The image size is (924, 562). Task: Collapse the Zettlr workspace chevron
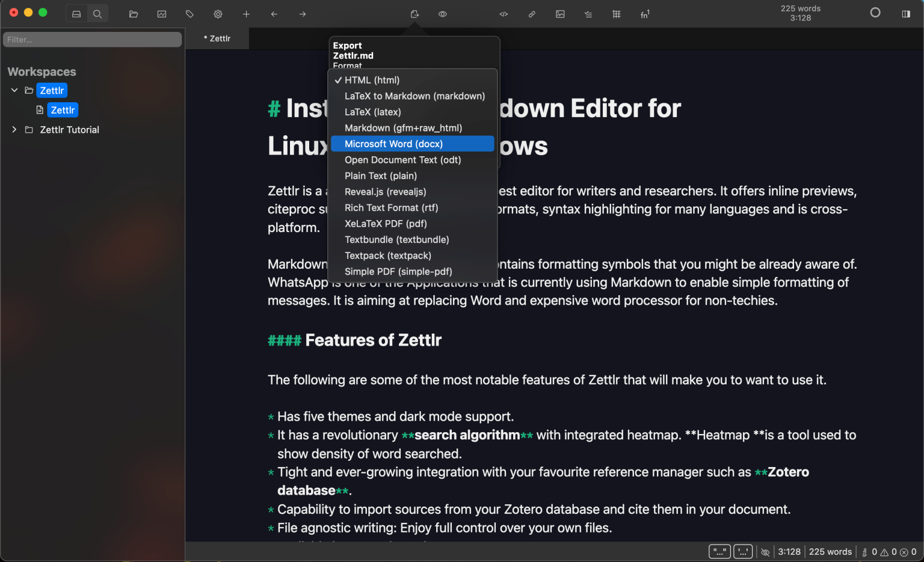coord(13,90)
